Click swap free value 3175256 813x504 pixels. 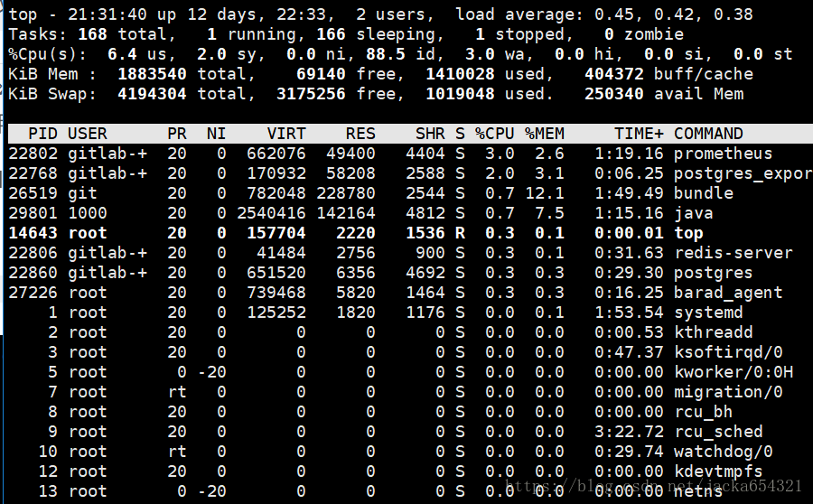click(311, 94)
